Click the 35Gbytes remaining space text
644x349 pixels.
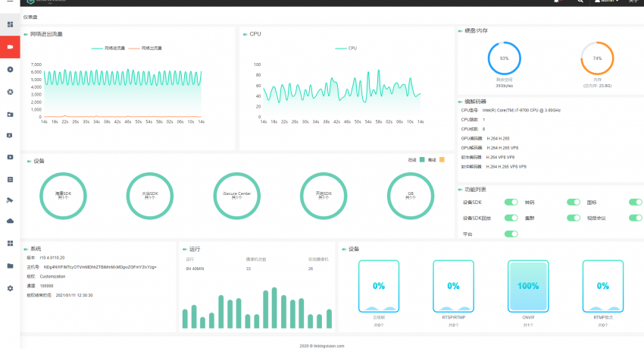pos(505,86)
